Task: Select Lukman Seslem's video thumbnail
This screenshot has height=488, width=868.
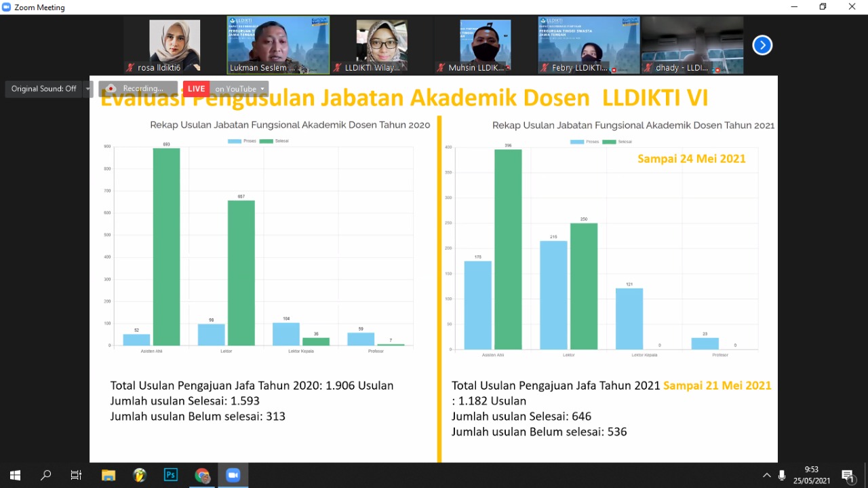Action: 278,45
